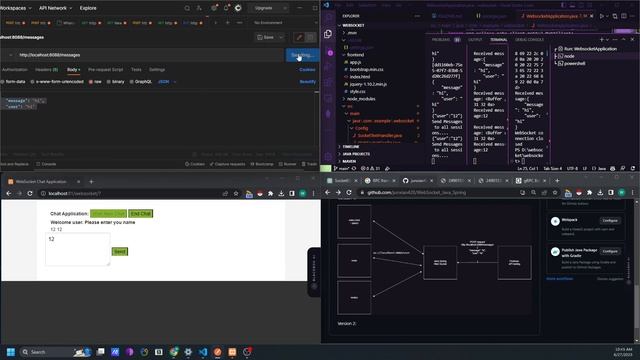
Task: Open the Settings gear in the taskbar
Action: (188, 352)
